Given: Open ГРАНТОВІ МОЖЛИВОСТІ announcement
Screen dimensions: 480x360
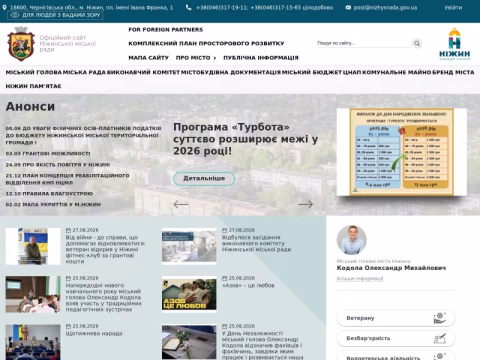Looking at the screenshot, I should pyautogui.click(x=48, y=154).
